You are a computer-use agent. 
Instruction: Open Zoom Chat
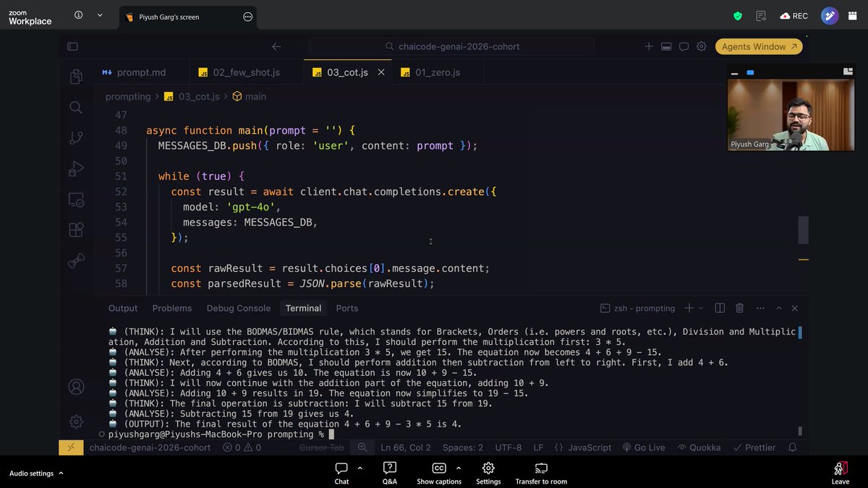click(341, 474)
